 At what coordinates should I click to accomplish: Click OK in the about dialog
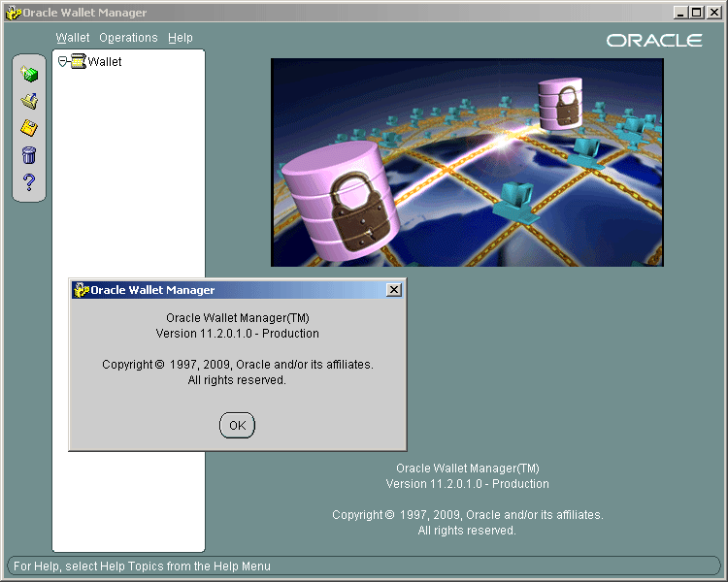tap(237, 425)
